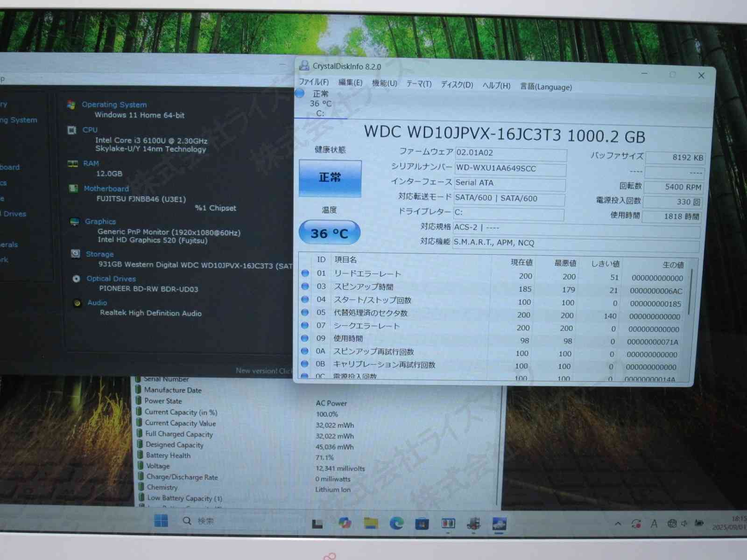
Task: Open File Explorer from the taskbar
Action: (371, 523)
